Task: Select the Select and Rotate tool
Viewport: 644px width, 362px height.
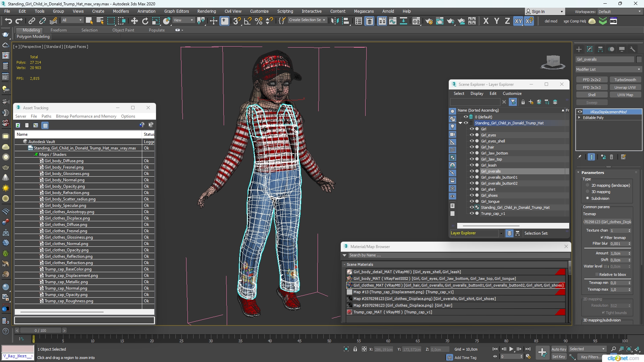Action: (145, 21)
